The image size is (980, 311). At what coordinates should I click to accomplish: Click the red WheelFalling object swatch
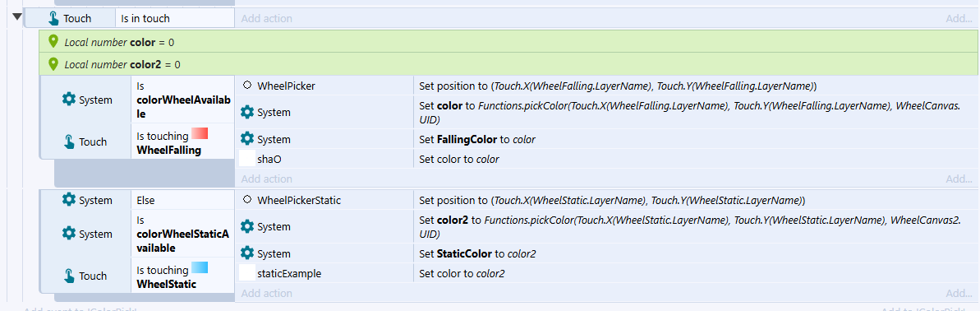(x=200, y=133)
